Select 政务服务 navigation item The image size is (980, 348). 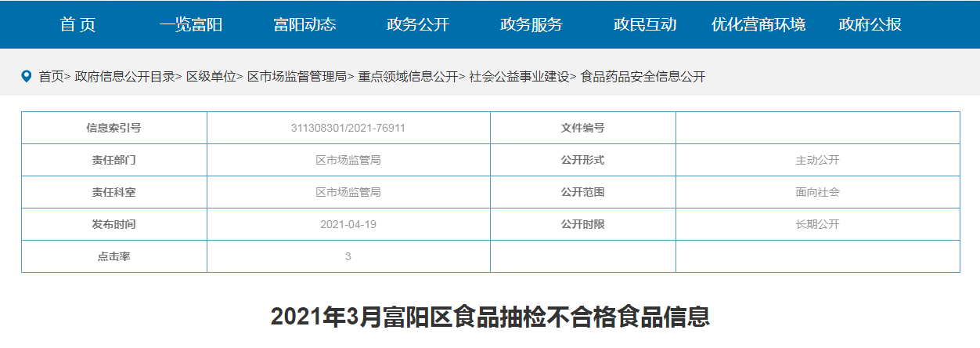[531, 24]
